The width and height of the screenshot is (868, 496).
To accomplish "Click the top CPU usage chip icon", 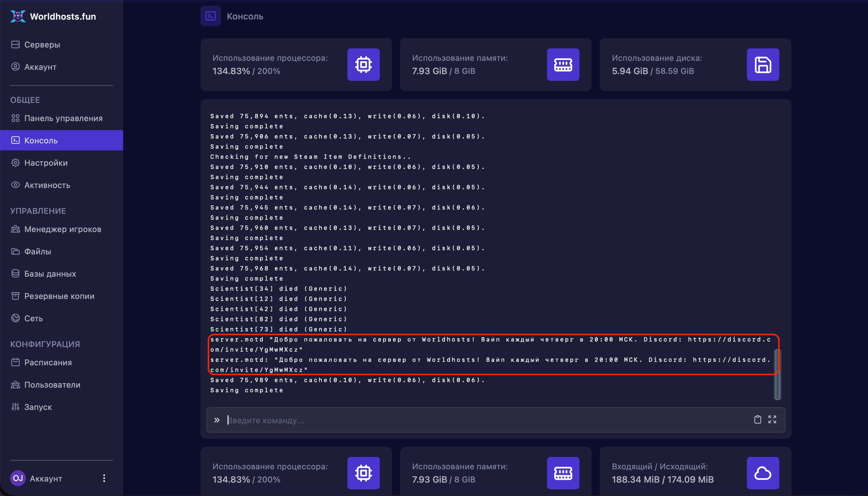I will (364, 64).
